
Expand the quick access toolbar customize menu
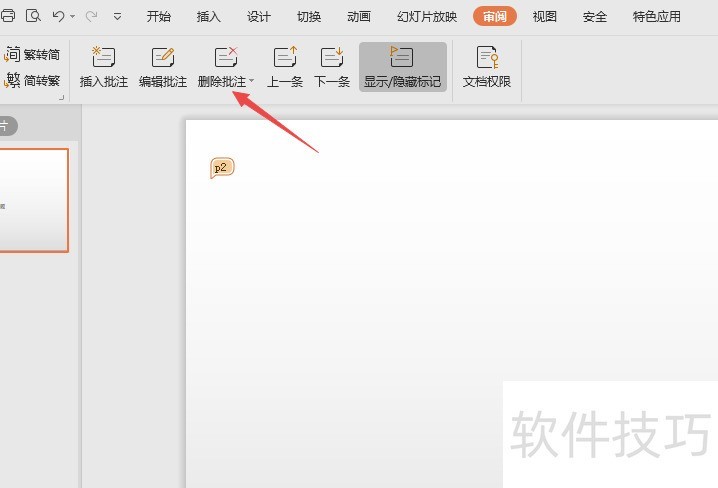pos(117,17)
